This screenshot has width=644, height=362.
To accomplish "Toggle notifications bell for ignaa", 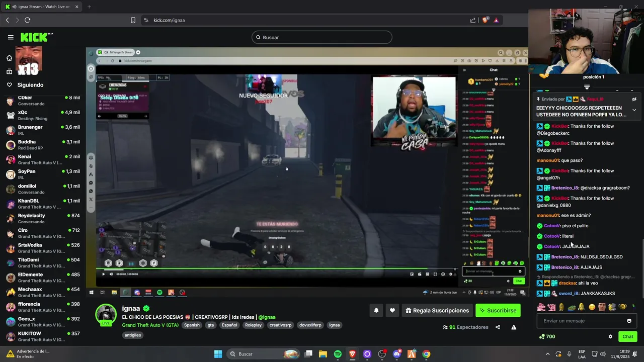I will pos(376,311).
